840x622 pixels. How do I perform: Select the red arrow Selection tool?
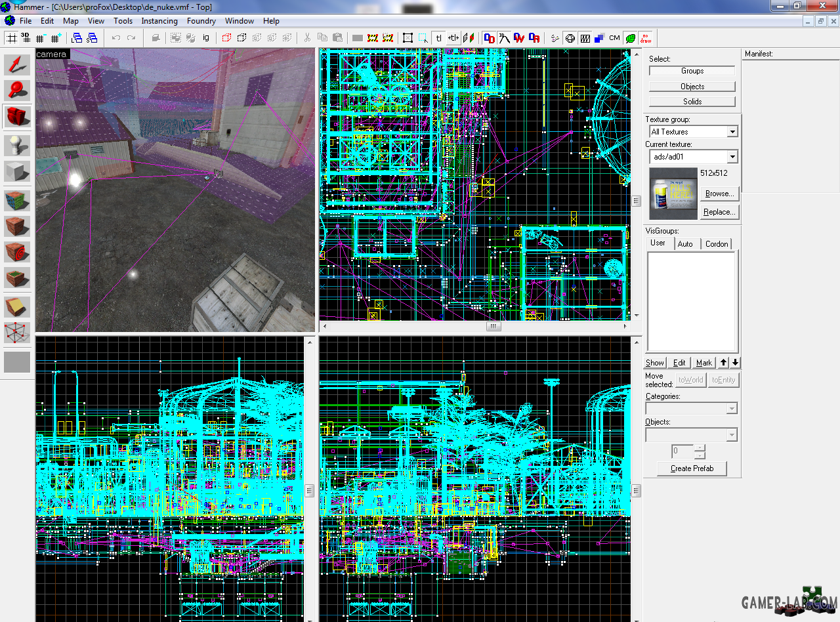point(18,65)
